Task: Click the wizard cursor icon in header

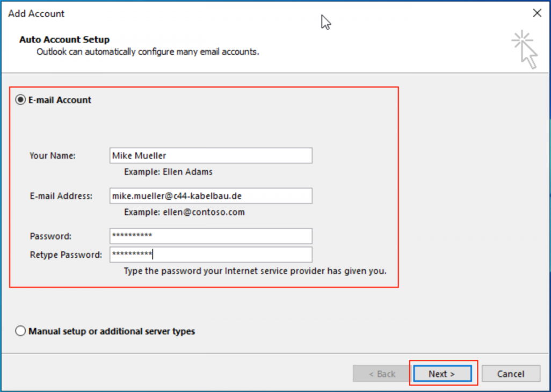Action: point(525,49)
